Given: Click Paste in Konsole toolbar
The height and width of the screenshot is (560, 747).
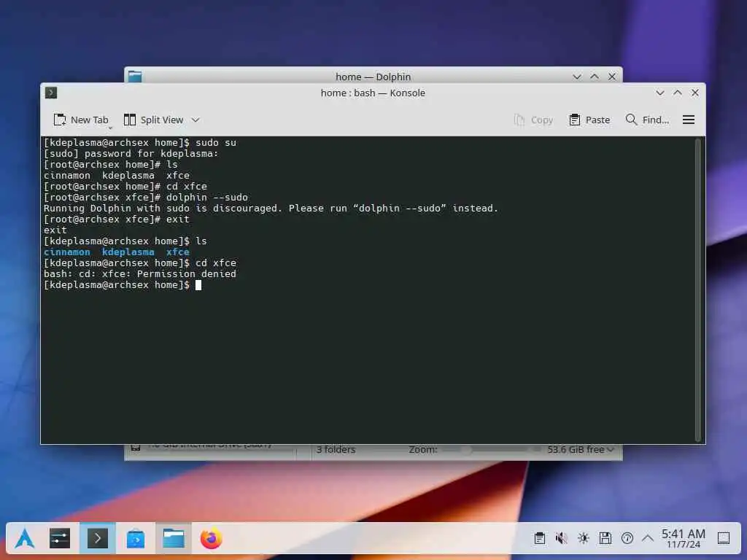Looking at the screenshot, I should (589, 120).
